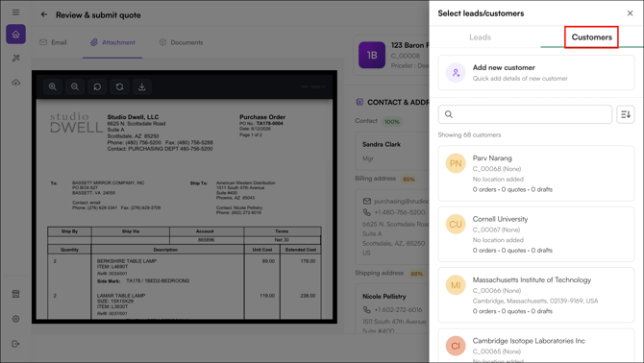Click Add new customer
This screenshot has width=644, height=363.
tap(536, 73)
